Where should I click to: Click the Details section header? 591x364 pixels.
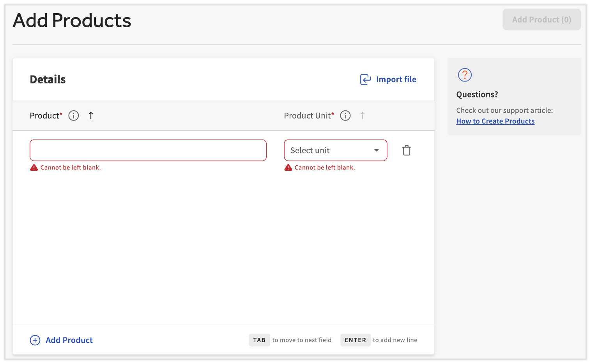(47, 79)
